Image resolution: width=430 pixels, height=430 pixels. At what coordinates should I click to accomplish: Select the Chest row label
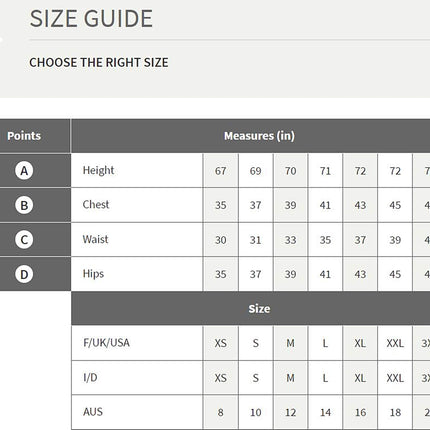[96, 205]
